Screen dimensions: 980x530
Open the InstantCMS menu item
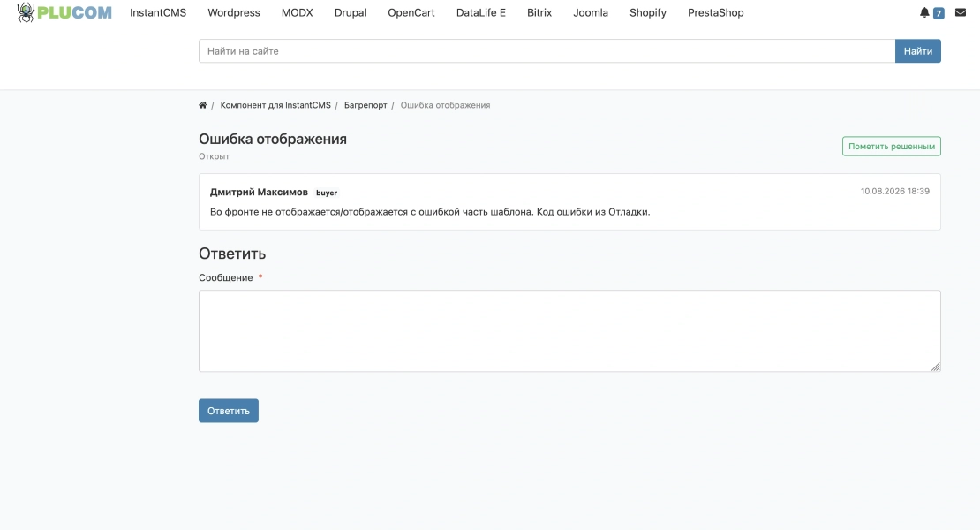click(158, 12)
